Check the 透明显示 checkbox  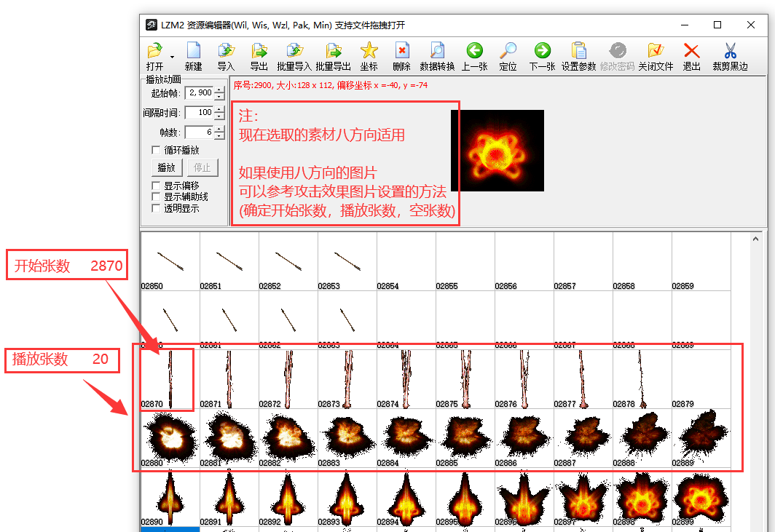(x=156, y=208)
